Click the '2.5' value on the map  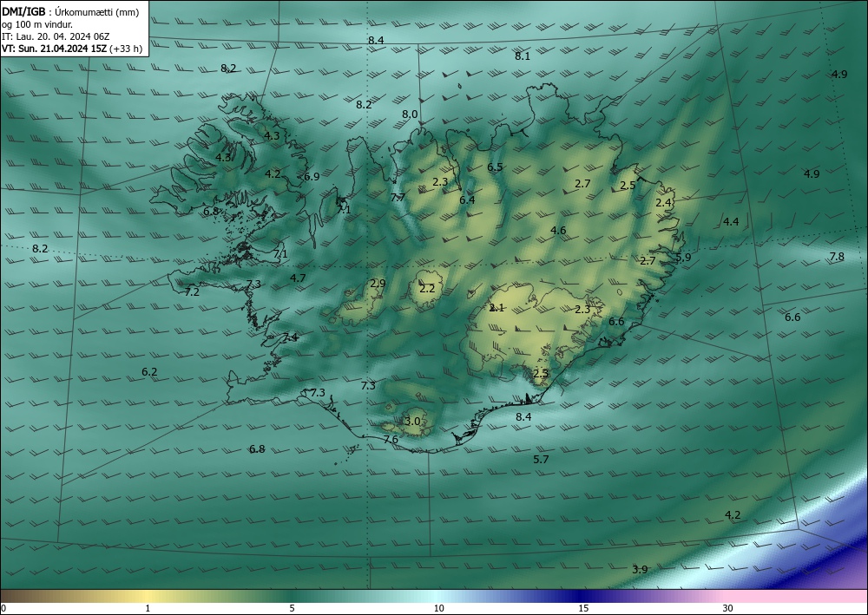tap(628, 186)
